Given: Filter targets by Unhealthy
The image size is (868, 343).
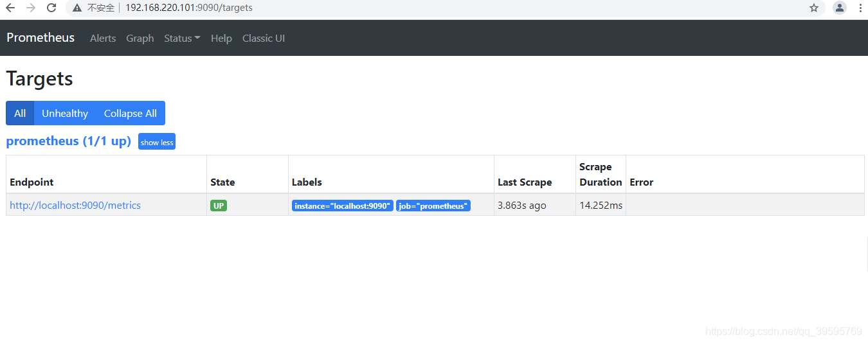Looking at the screenshot, I should [65, 113].
